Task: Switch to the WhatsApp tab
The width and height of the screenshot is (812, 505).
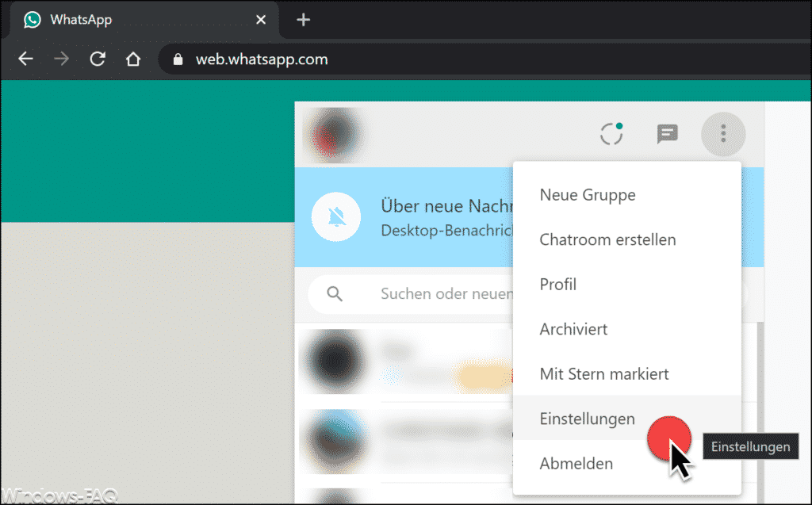Action: (x=145, y=20)
